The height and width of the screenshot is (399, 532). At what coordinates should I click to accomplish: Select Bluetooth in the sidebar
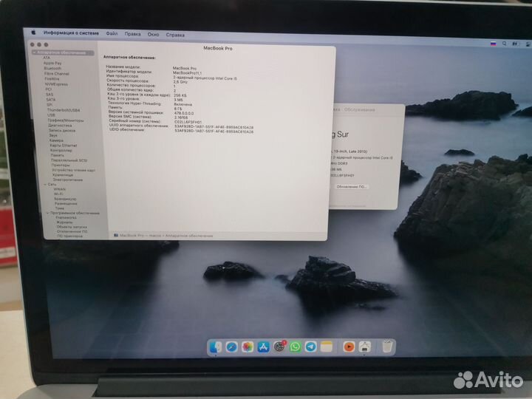52,68
